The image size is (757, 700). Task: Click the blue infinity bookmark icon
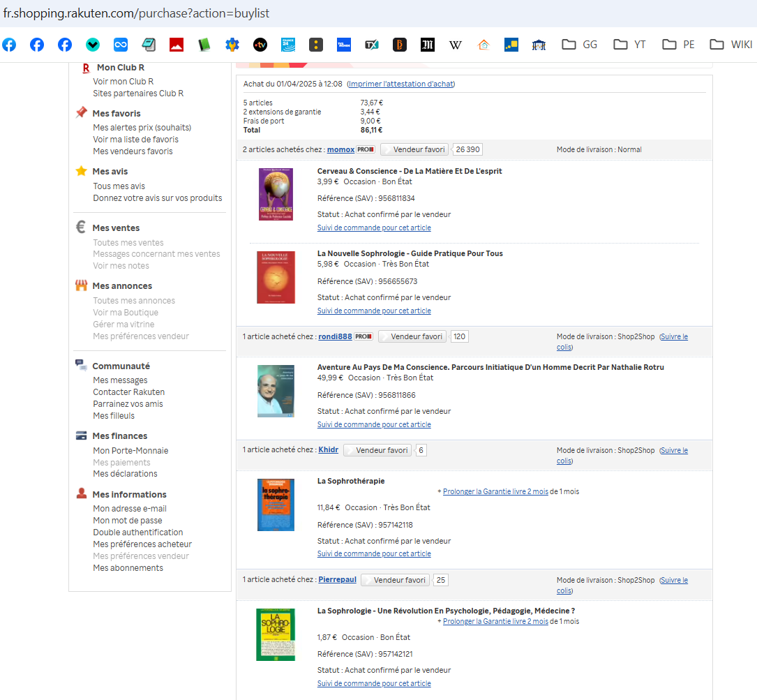pyautogui.click(x=121, y=45)
